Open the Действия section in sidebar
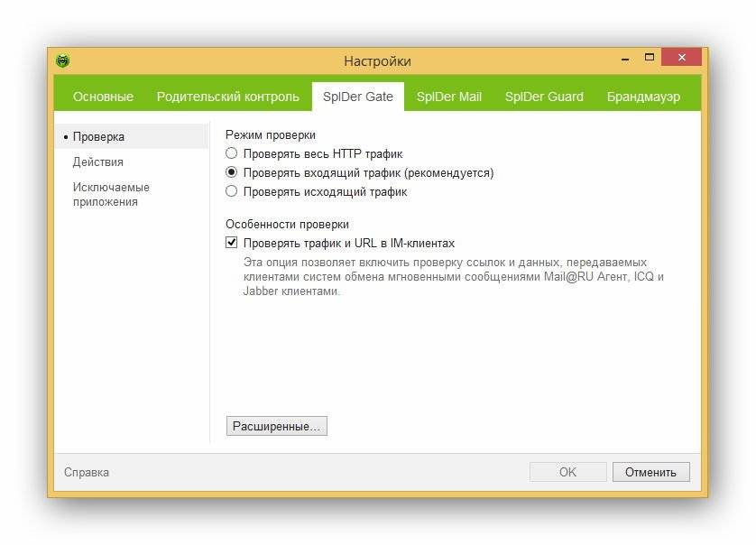 coord(97,162)
